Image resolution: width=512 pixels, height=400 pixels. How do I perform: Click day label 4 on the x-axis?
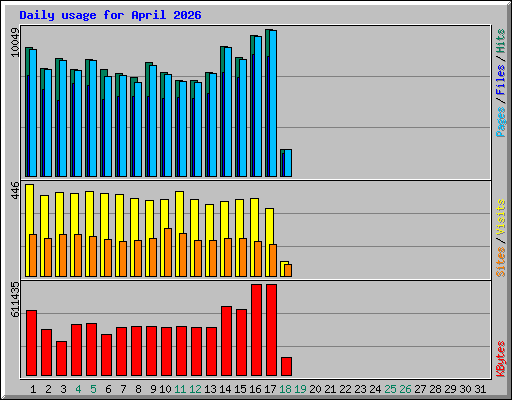78,389
